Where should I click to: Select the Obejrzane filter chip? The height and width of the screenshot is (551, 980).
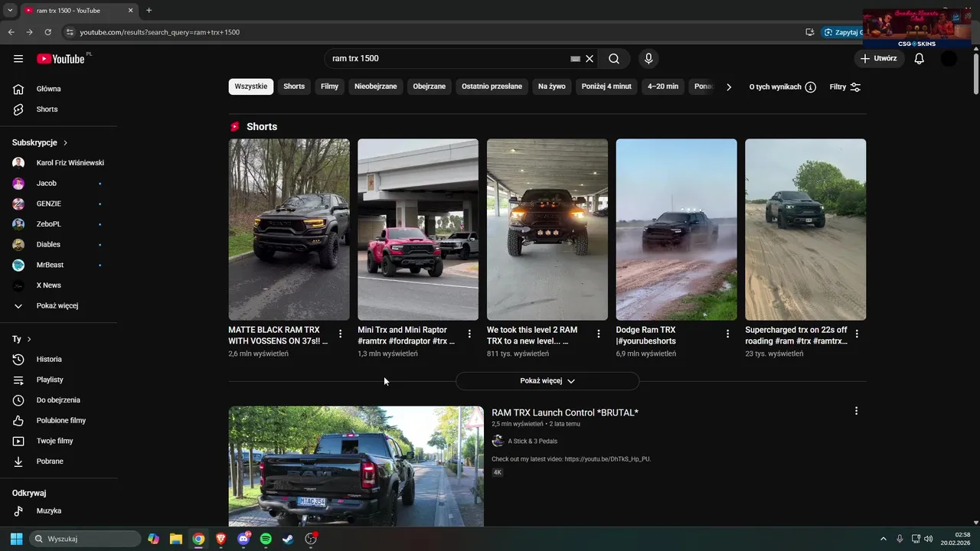(430, 86)
